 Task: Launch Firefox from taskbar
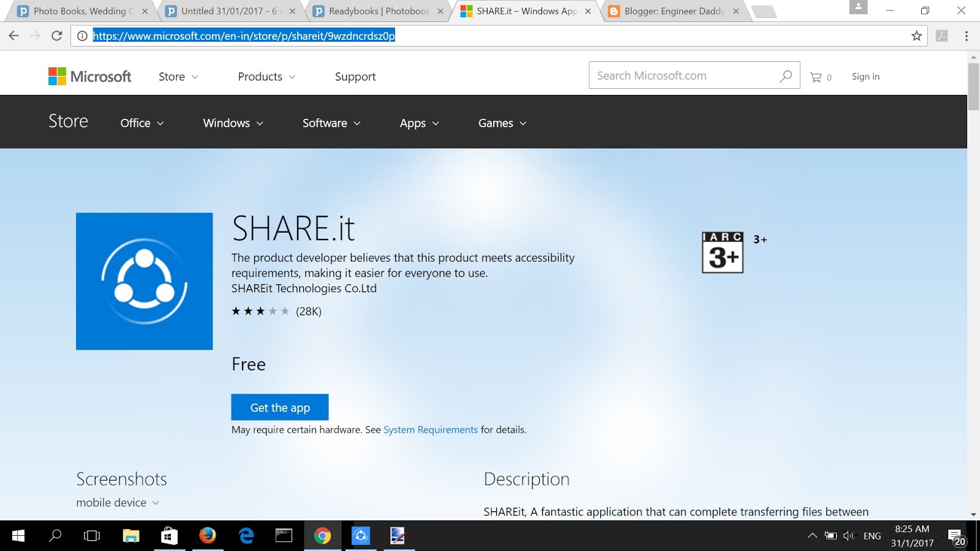click(x=208, y=536)
